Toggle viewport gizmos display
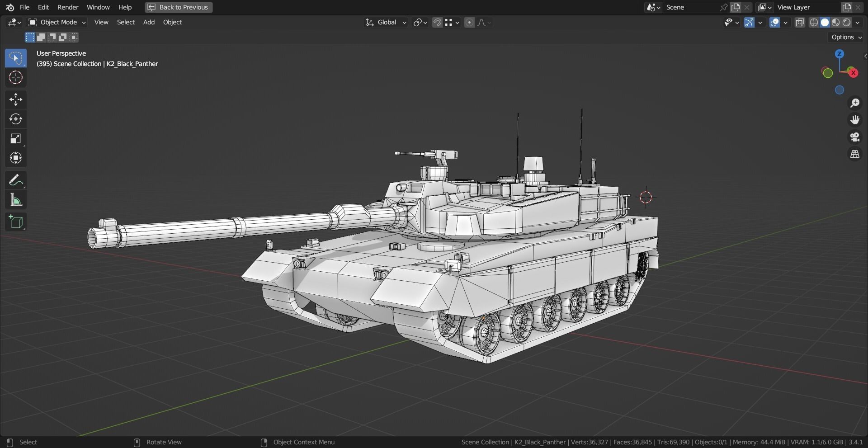 750,22
